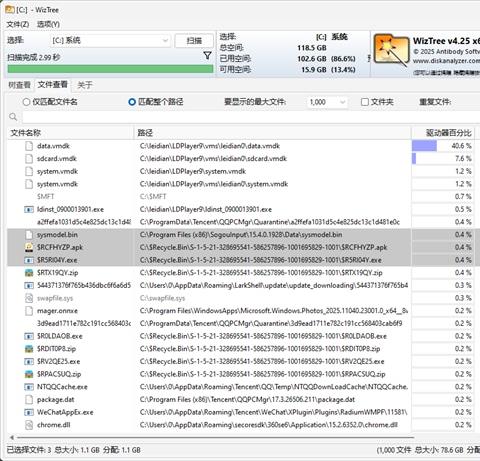
Task: Sort by 路径 column header
Action: [x=272, y=133]
